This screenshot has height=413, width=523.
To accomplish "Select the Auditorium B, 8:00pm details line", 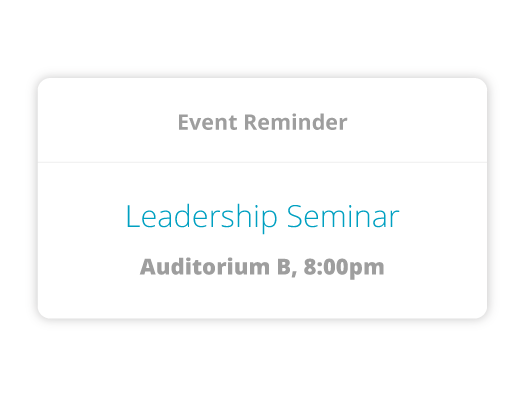I will [262, 267].
